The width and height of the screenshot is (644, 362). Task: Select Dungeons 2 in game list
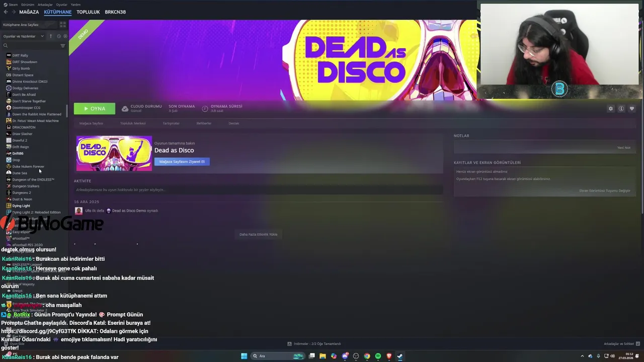(22, 193)
